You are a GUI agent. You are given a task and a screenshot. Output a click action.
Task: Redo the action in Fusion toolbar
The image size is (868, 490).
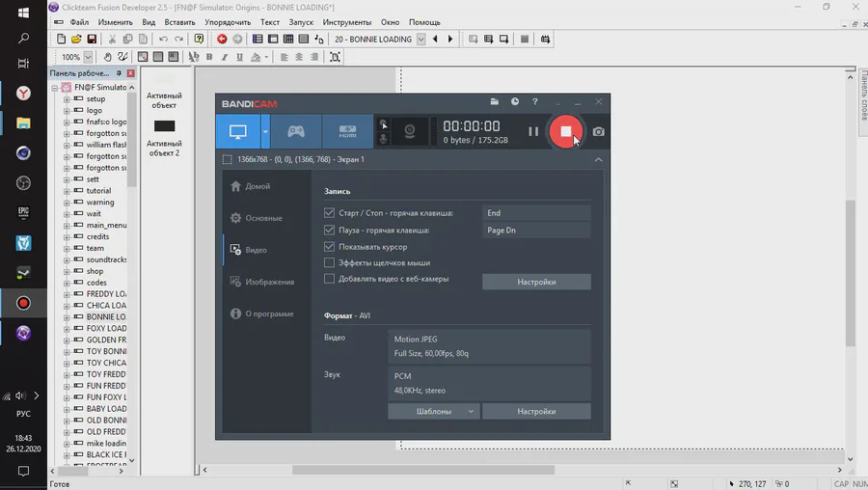pyautogui.click(x=178, y=40)
